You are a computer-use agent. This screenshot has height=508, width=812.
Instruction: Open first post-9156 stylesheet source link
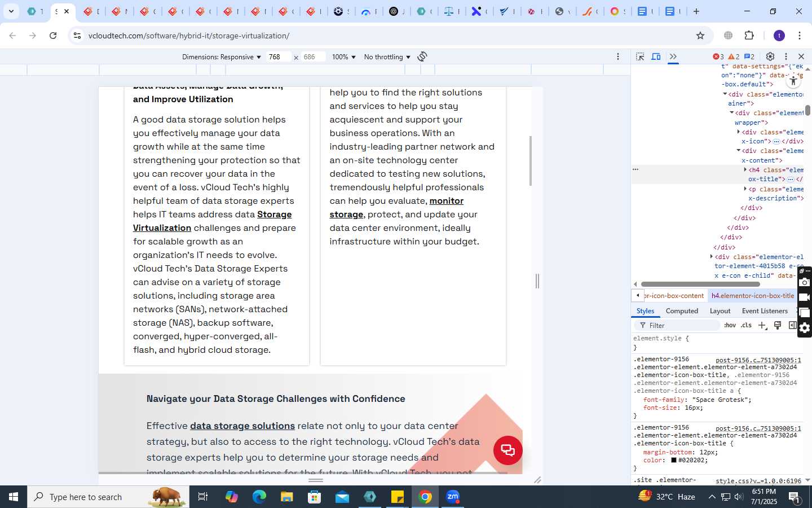[x=758, y=360]
